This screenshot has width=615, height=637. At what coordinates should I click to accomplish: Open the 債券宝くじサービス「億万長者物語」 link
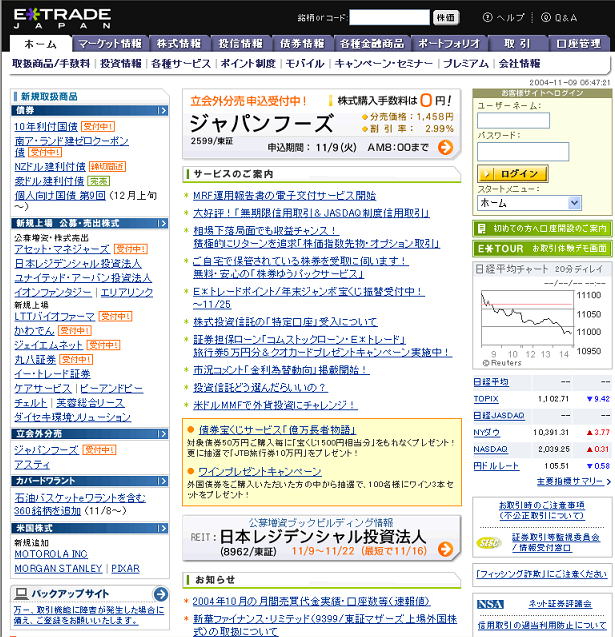pyautogui.click(x=277, y=430)
